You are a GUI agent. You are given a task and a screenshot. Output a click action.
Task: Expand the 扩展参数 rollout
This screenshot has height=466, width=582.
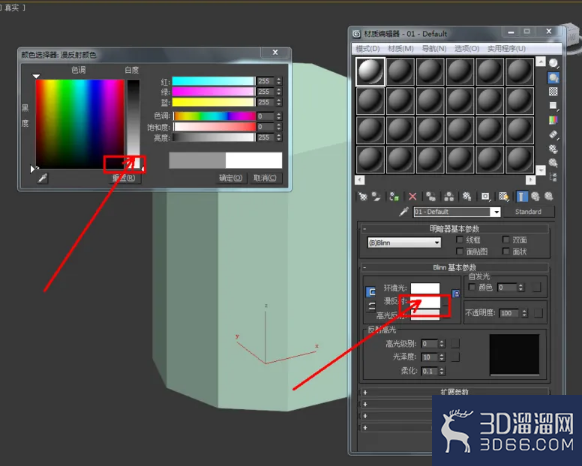[454, 392]
